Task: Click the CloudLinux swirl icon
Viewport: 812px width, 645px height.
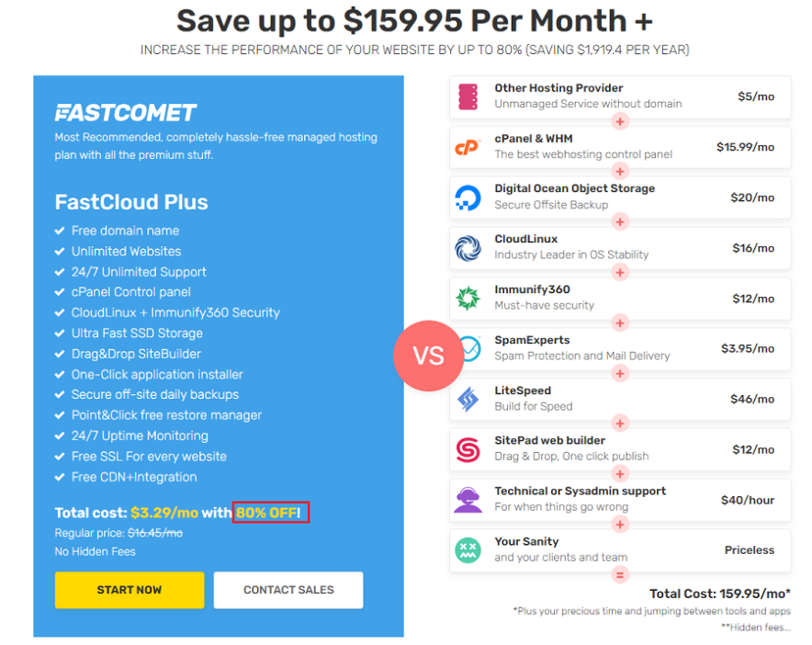Action: tap(468, 248)
